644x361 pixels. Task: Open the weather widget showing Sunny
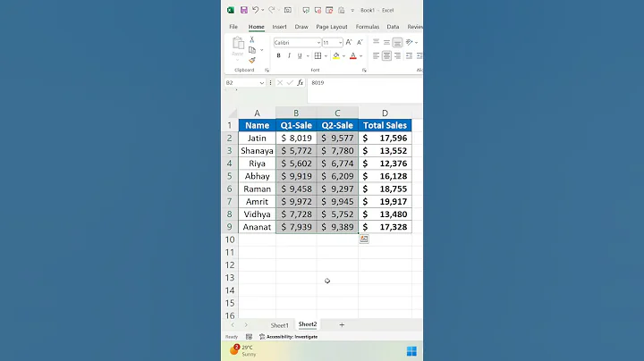point(243,350)
